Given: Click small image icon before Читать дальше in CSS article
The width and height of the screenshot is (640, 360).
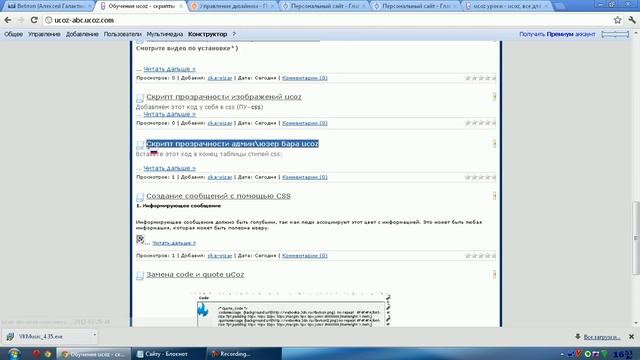Looking at the screenshot, I should [x=140, y=239].
